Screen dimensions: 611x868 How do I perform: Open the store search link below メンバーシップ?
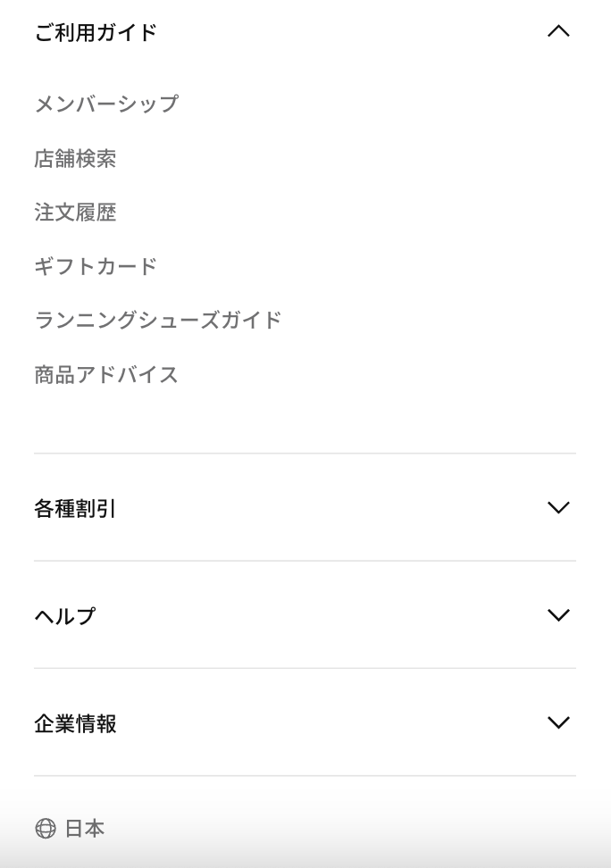[x=75, y=159]
